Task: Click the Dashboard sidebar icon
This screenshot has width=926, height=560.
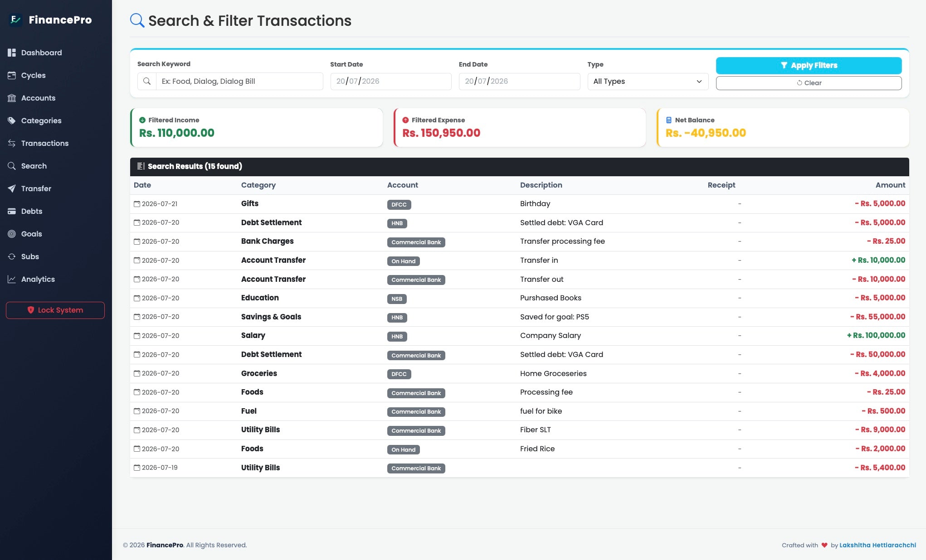Action: point(12,53)
